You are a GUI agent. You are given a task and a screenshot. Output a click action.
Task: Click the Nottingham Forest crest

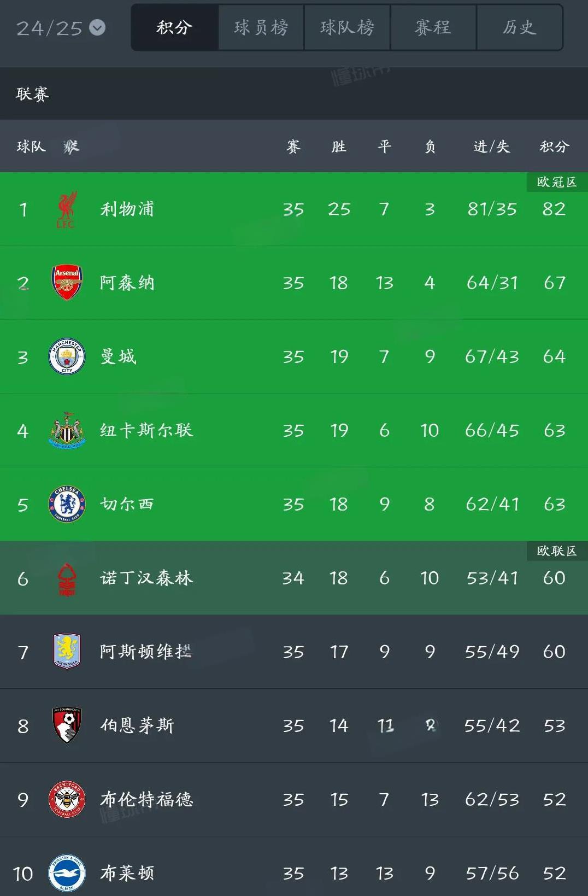[x=67, y=578]
